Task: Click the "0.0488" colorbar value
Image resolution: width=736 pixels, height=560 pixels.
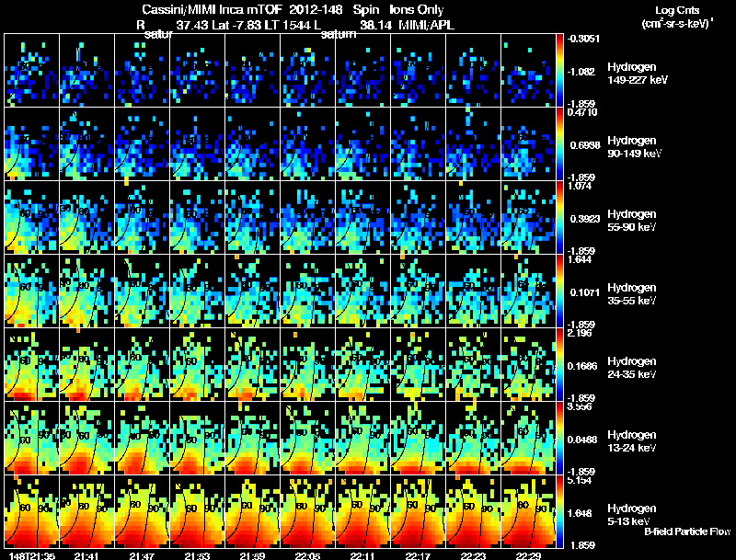Action: pos(582,440)
